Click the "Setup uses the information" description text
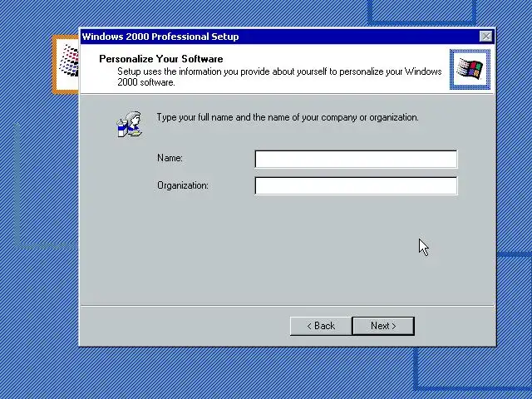532x399 pixels. (279, 76)
